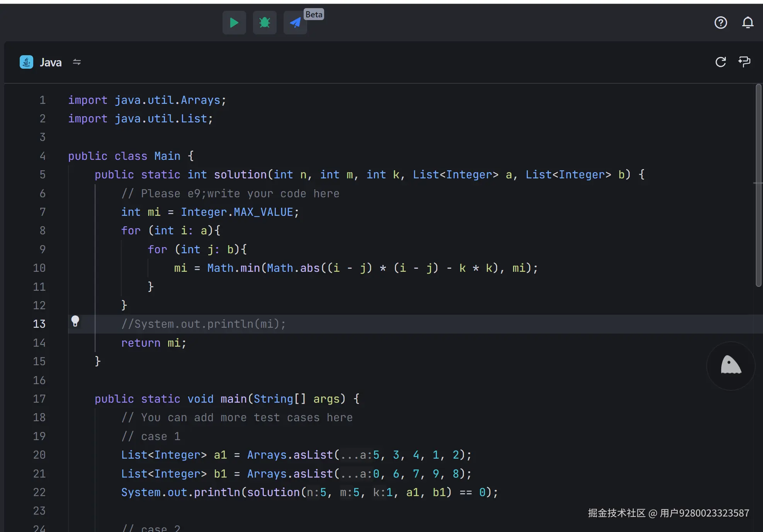Click the lightbulb quick-fix icon on line 13
763x532 pixels.
[75, 321]
